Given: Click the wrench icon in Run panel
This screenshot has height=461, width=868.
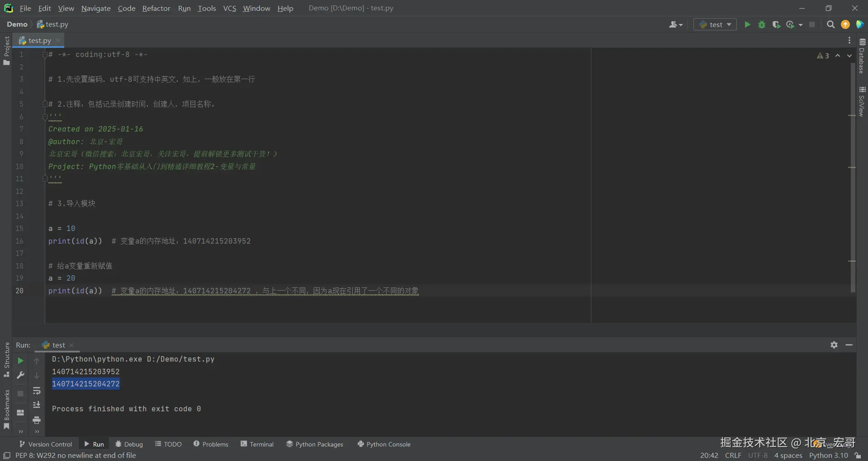Looking at the screenshot, I should point(20,375).
